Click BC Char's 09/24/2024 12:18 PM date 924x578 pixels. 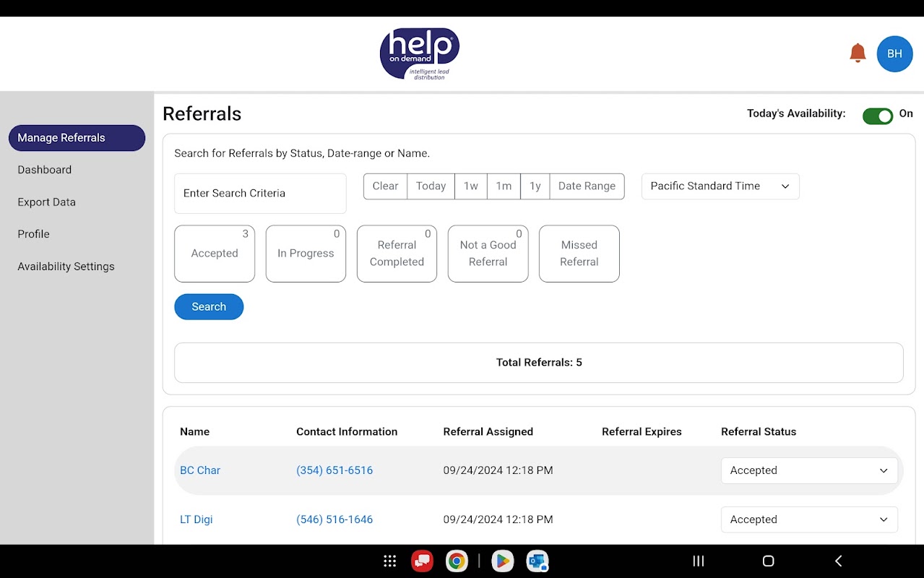498,470
